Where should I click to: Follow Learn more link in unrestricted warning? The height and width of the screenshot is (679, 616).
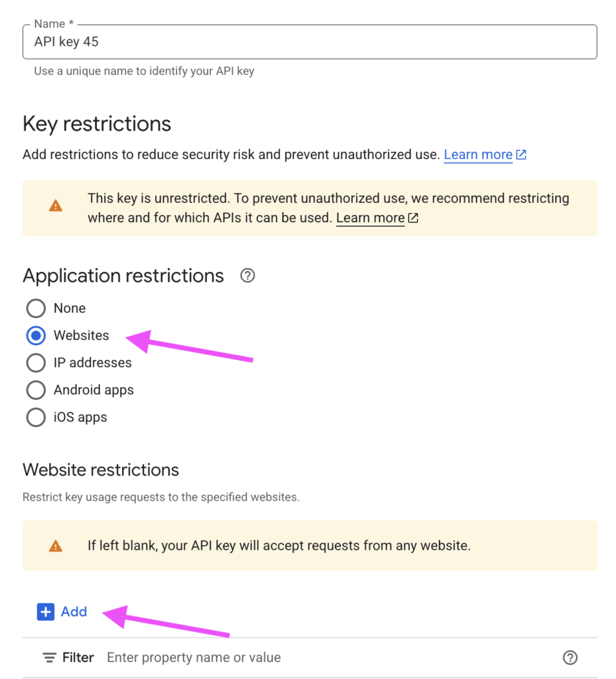point(370,218)
